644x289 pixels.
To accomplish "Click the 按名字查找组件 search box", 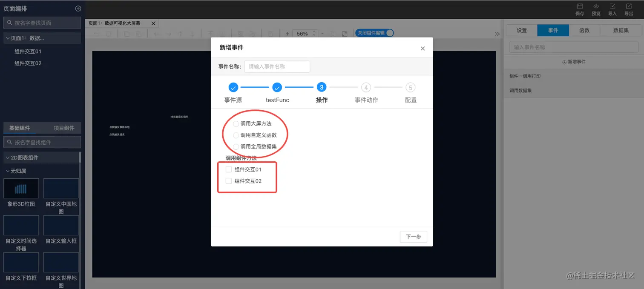I will click(42, 142).
